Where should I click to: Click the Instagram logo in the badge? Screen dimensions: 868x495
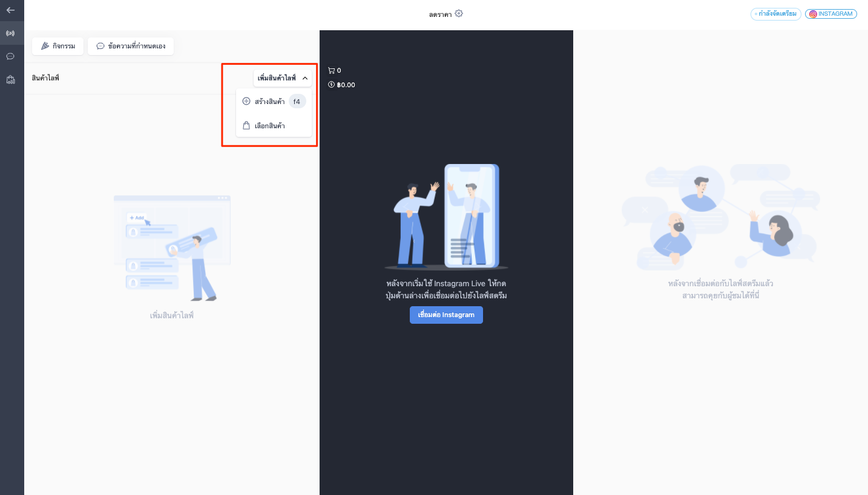click(x=813, y=14)
